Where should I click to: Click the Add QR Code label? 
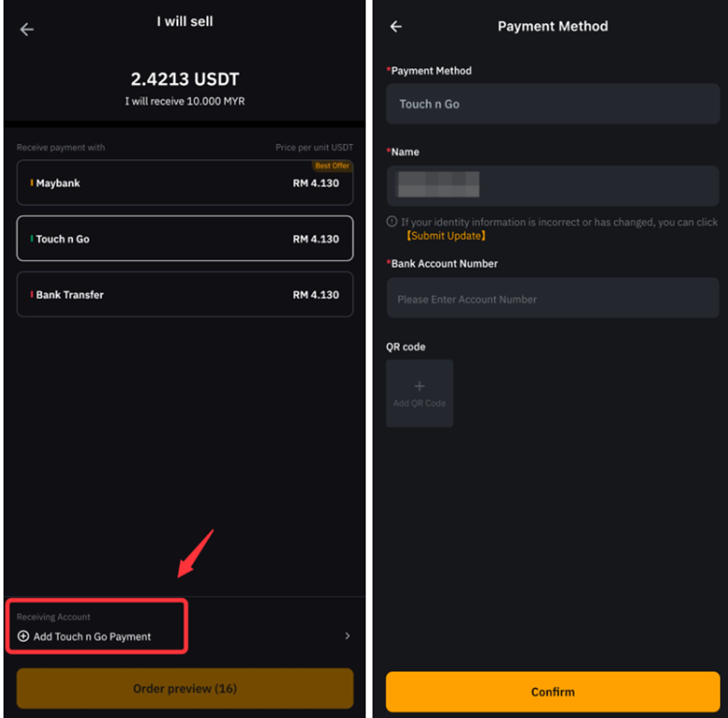pyautogui.click(x=419, y=403)
